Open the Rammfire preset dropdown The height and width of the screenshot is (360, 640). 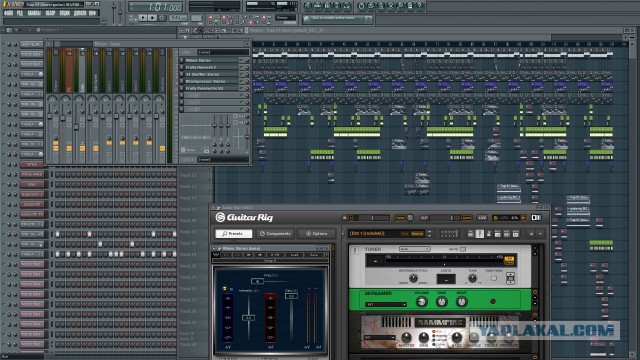[380, 338]
